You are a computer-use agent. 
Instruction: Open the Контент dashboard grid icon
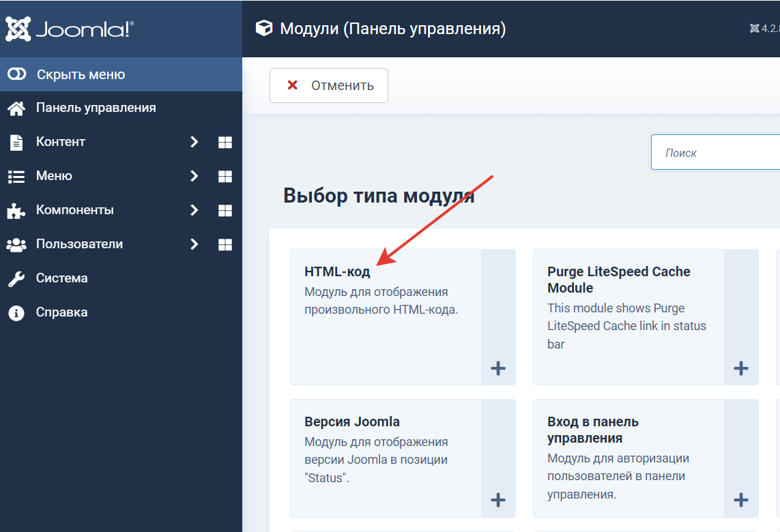(x=225, y=142)
